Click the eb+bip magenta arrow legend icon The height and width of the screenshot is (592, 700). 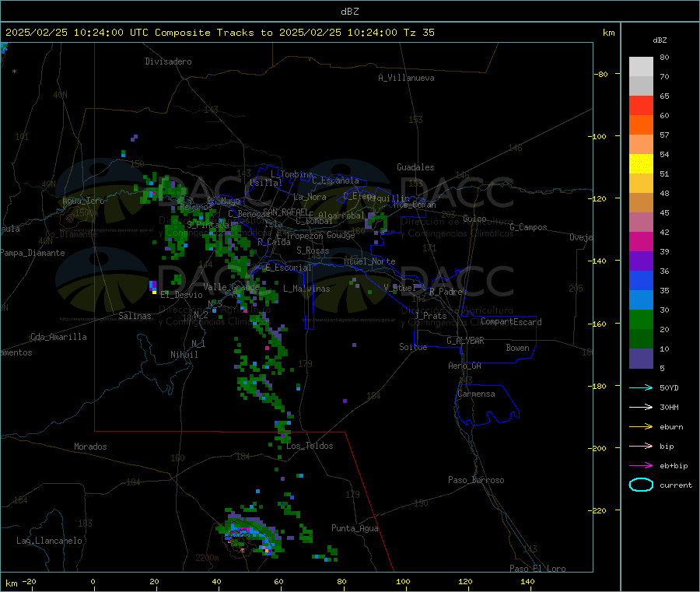(641, 466)
